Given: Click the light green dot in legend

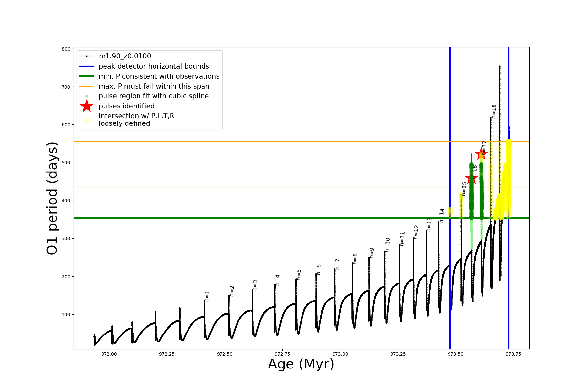Looking at the screenshot, I should click(x=87, y=96).
